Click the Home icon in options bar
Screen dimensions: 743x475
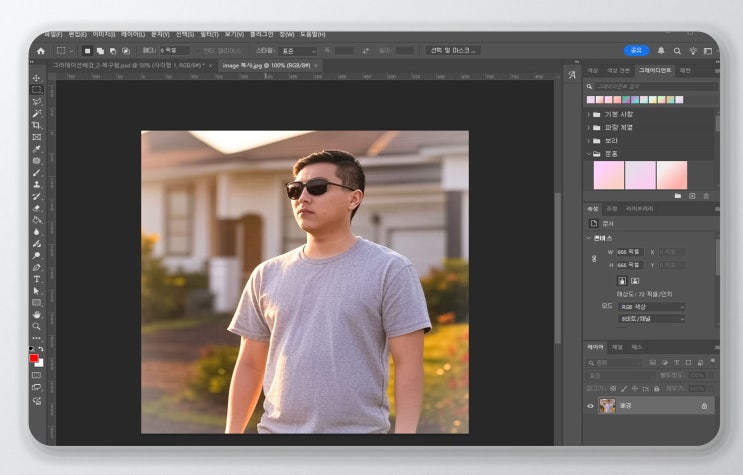pyautogui.click(x=41, y=50)
